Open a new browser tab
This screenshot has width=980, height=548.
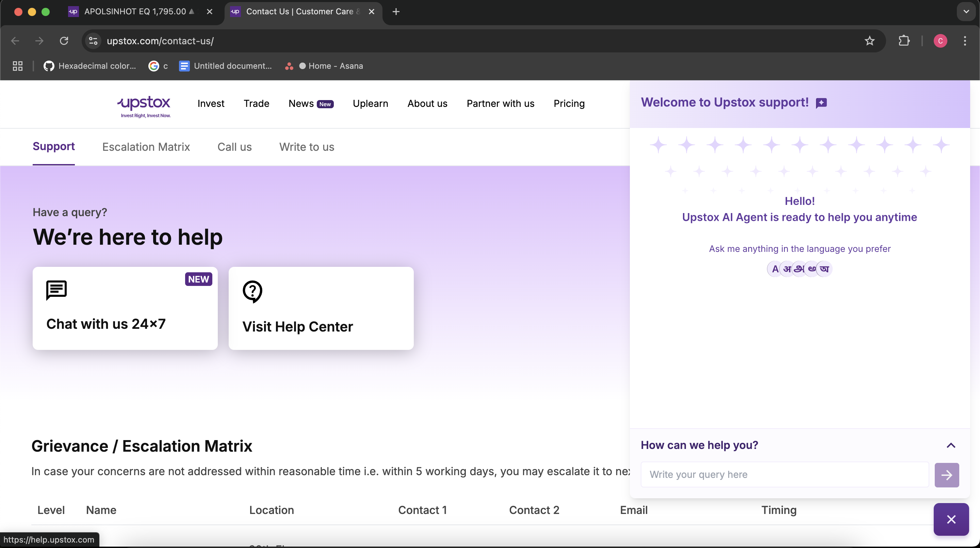coord(396,12)
